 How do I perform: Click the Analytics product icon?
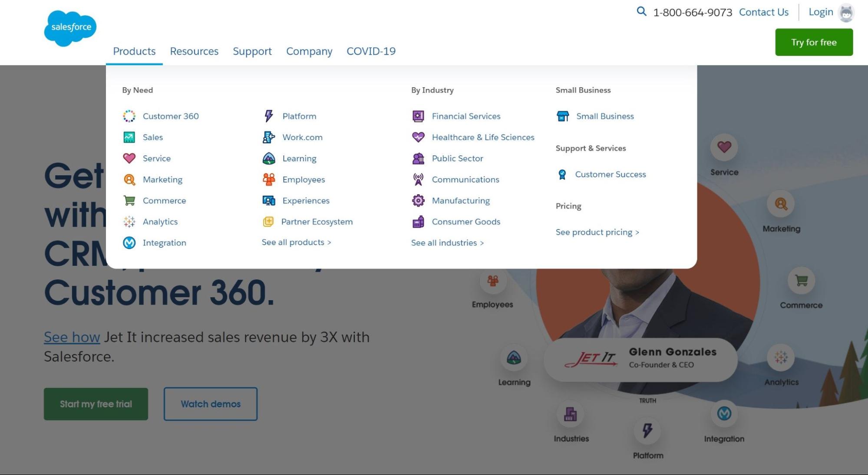(129, 221)
